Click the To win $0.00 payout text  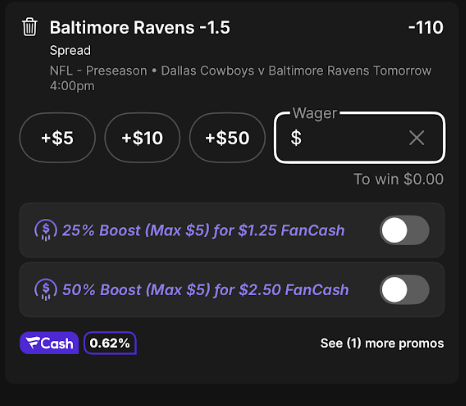[x=399, y=179]
